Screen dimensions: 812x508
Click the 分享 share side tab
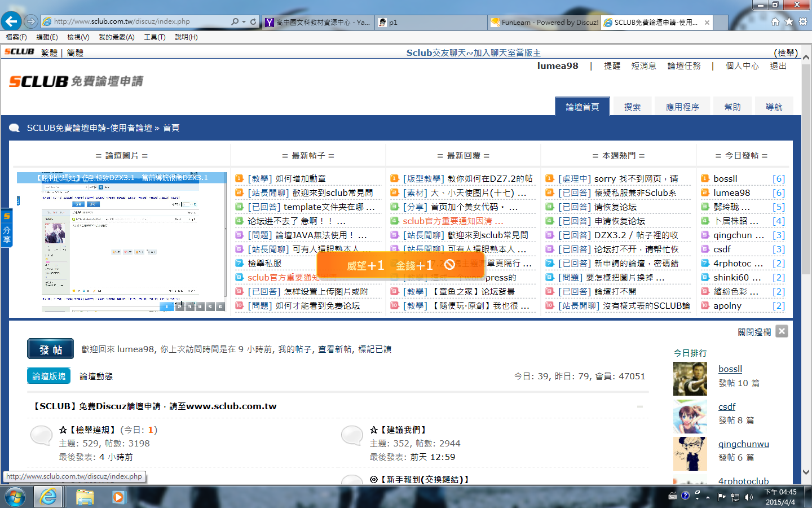[6, 229]
